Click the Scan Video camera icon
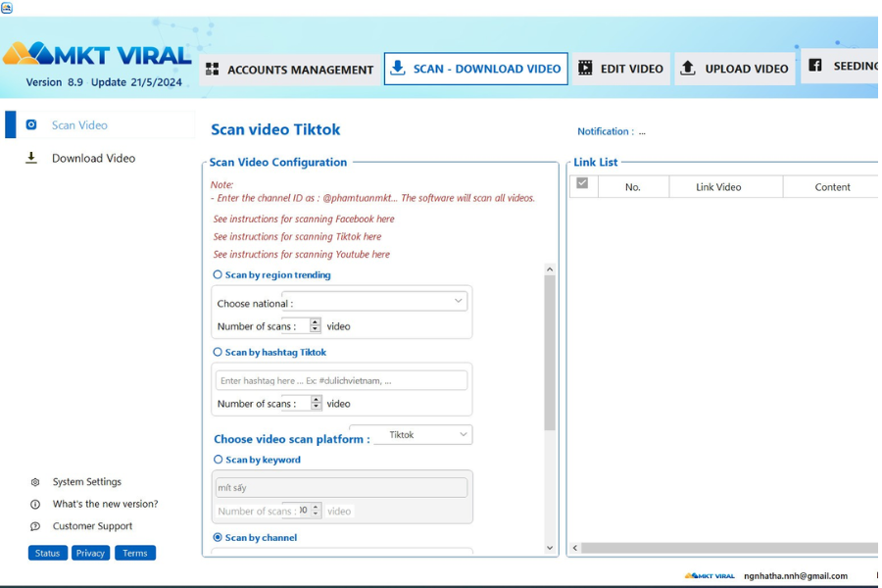882x588 pixels. 31,124
